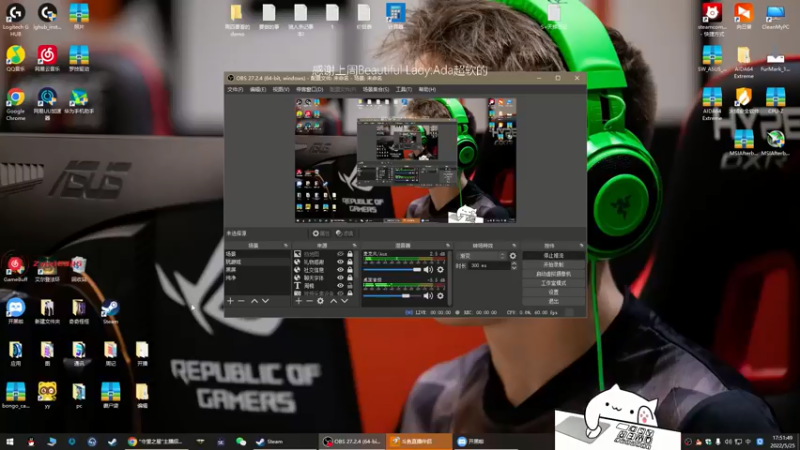Viewport: 800px width, 450px height.
Task: Toggle visibility of the text (T) source row
Action: (340, 286)
